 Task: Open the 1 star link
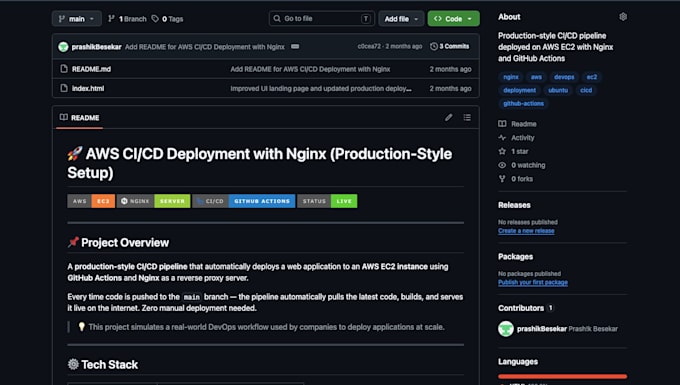click(x=520, y=151)
